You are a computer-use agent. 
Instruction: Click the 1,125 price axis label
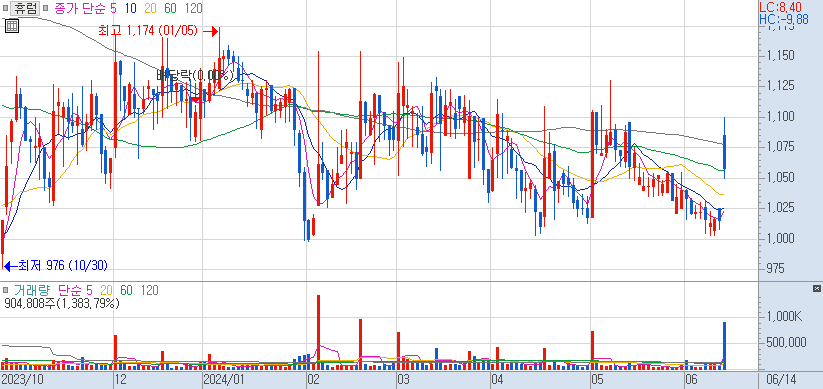(x=779, y=86)
